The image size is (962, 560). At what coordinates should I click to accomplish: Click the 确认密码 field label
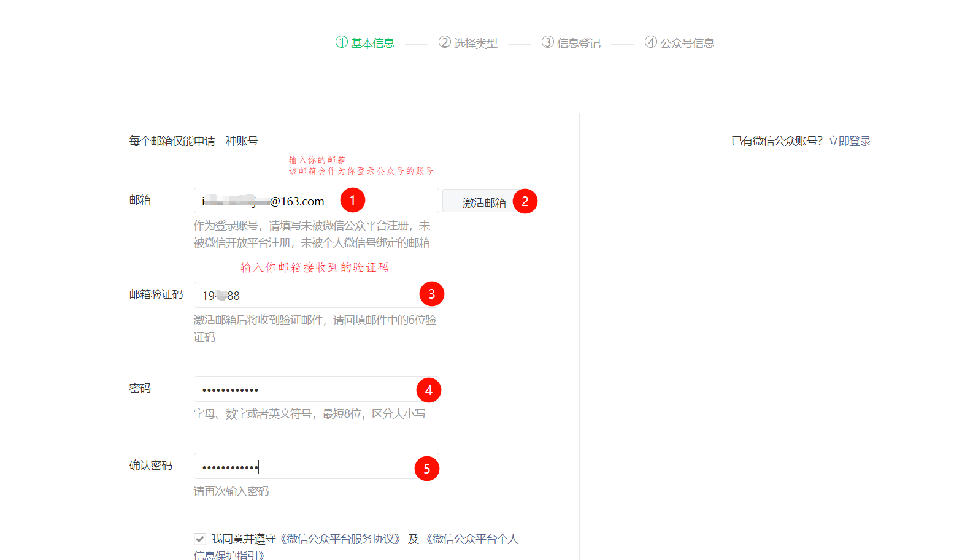point(150,466)
